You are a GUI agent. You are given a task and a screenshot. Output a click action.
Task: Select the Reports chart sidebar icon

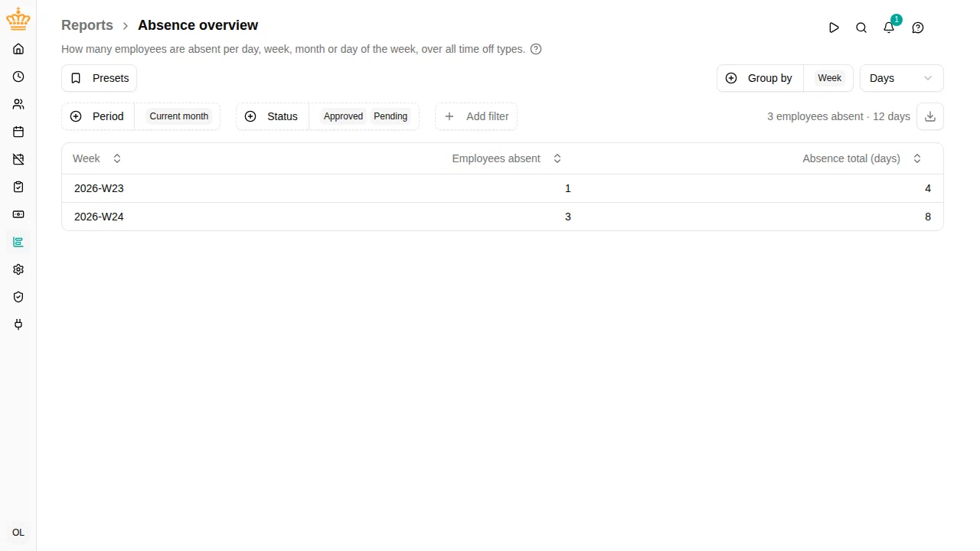click(18, 242)
